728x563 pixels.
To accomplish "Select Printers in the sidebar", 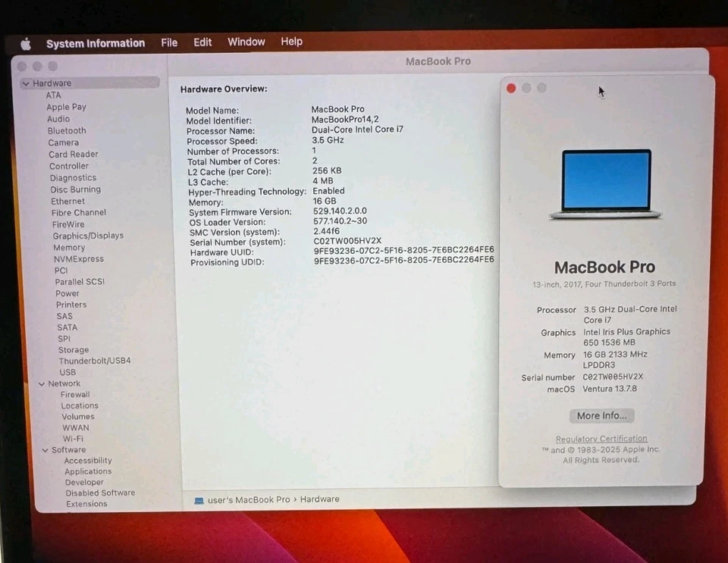I will pyautogui.click(x=71, y=305).
